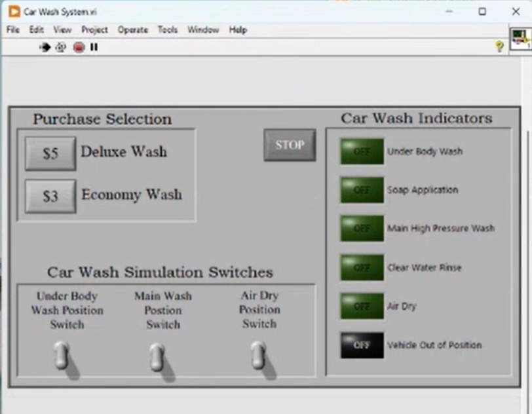The image size is (532, 414).
Task: Click the Soap Application LED indicator
Action: (362, 190)
